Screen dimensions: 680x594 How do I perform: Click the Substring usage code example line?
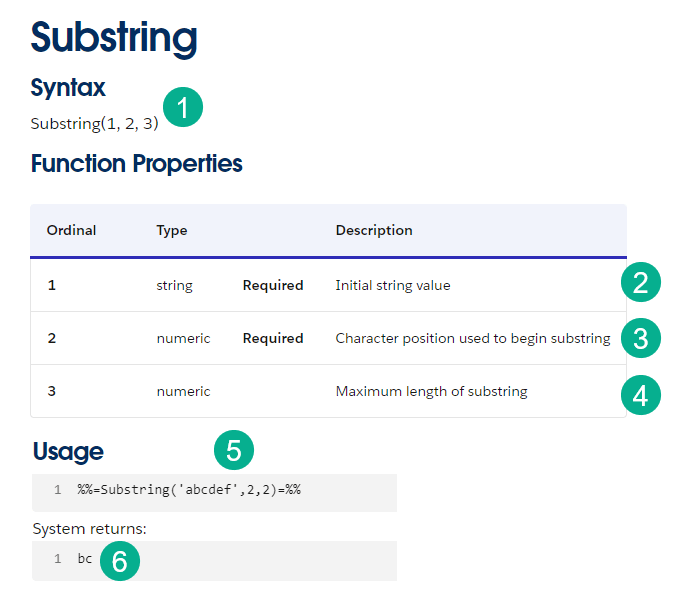point(189,490)
